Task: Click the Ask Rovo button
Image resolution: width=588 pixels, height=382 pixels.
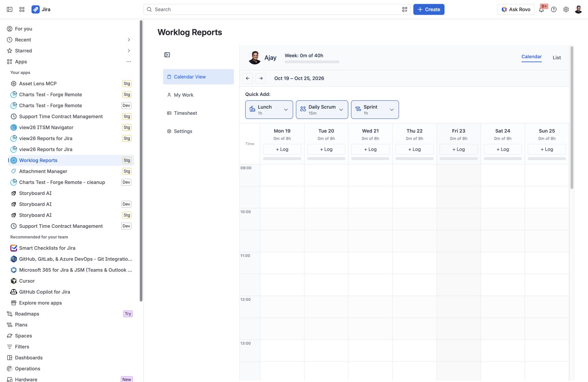Action: [x=516, y=10]
